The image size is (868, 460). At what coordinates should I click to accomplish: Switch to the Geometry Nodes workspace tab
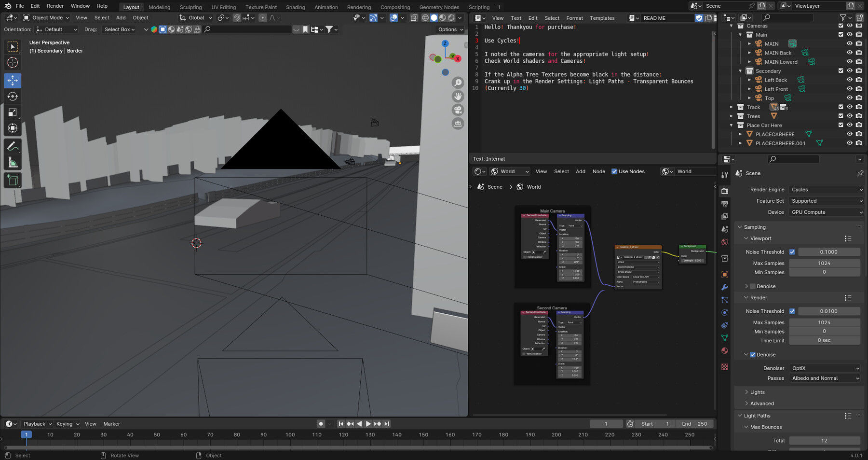pos(439,7)
